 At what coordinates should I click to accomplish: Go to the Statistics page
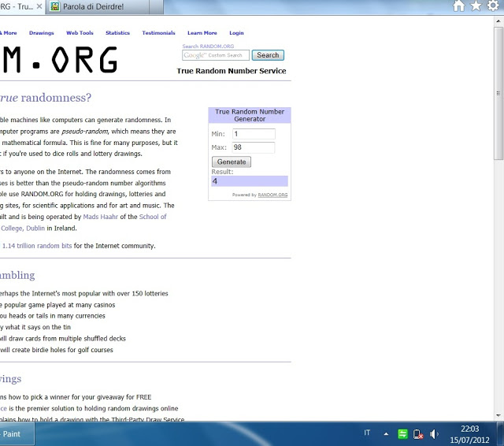pyautogui.click(x=117, y=33)
